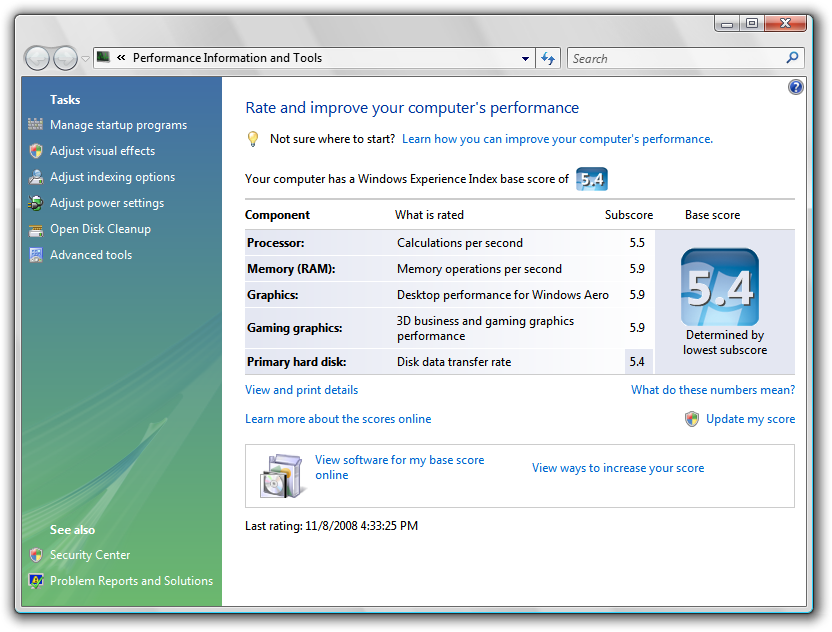
Task: Click the Subscore column header
Action: 629,215
